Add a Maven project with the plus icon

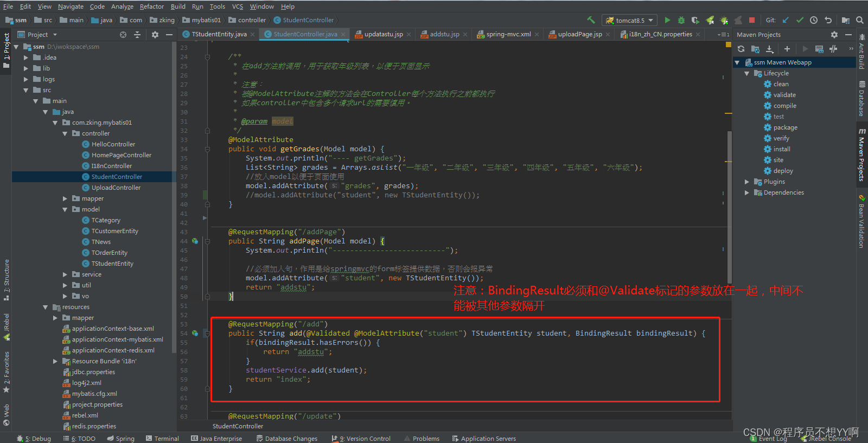787,49
